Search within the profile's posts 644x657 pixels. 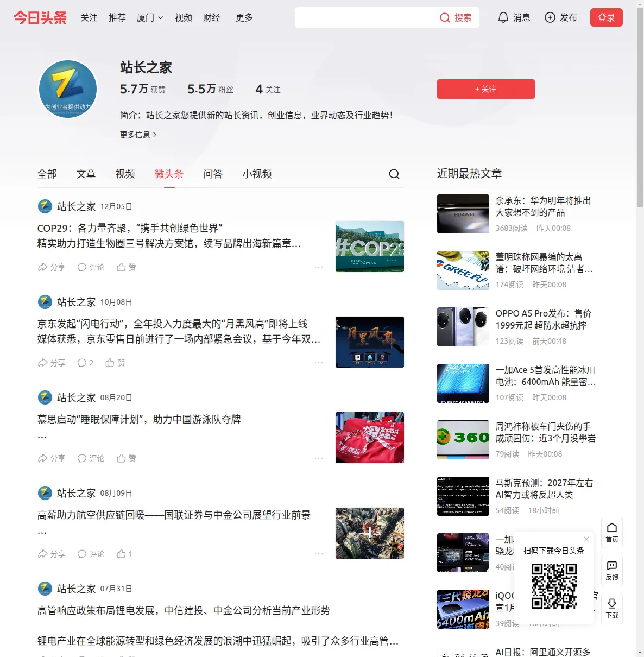[x=394, y=174]
